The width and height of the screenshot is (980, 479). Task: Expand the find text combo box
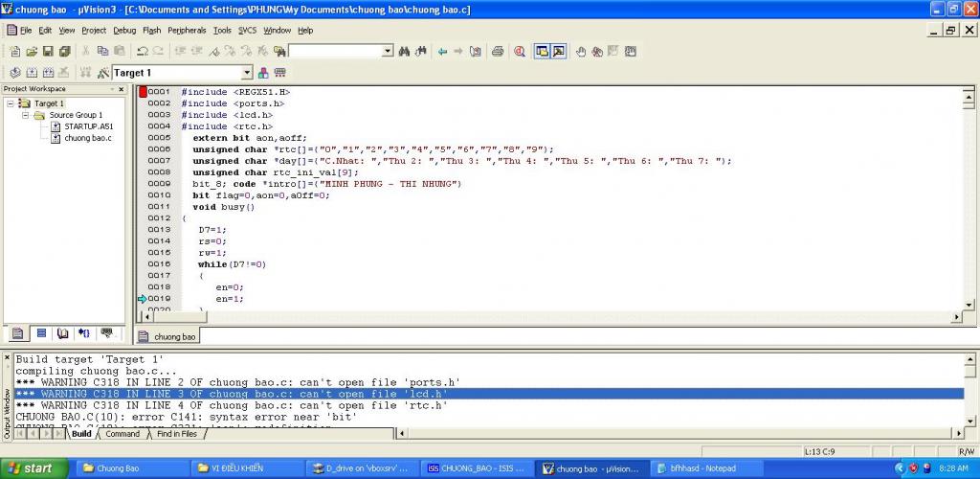point(387,51)
